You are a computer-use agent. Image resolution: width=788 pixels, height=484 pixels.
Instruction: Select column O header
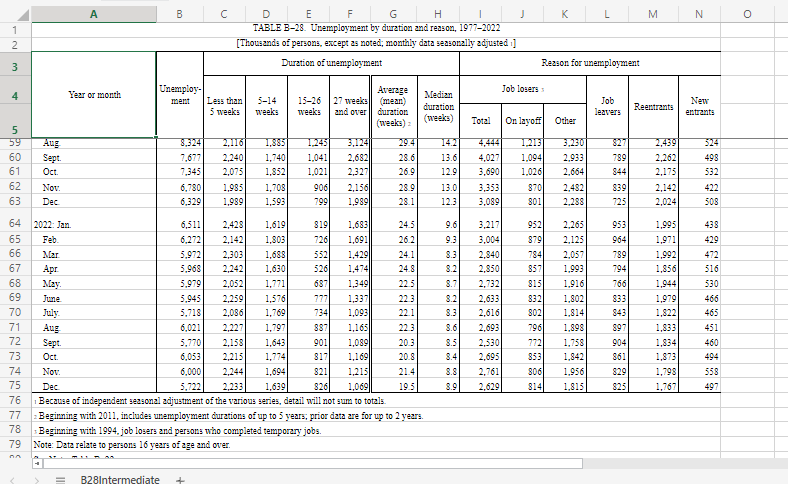tap(747, 15)
